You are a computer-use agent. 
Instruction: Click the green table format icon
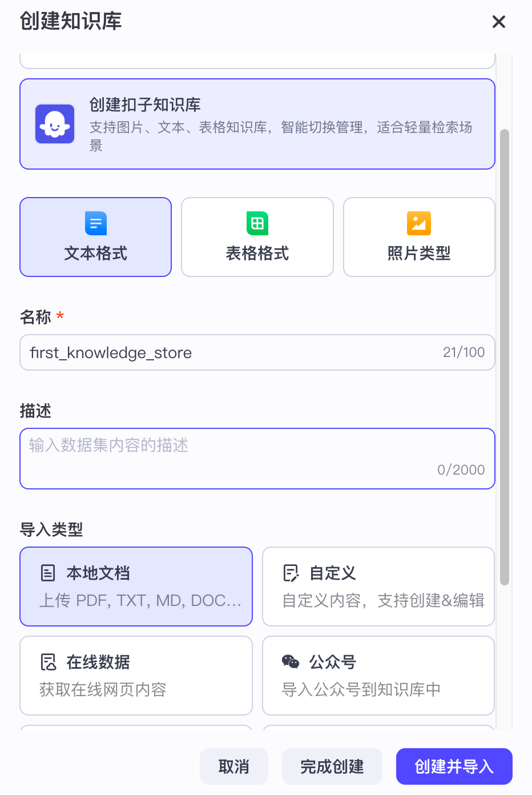[x=257, y=223]
